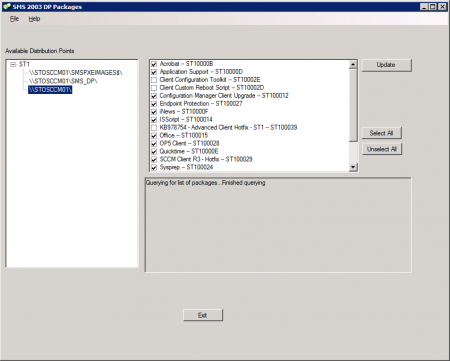450x361 pixels.
Task: Open the File menu
Action: [14, 19]
